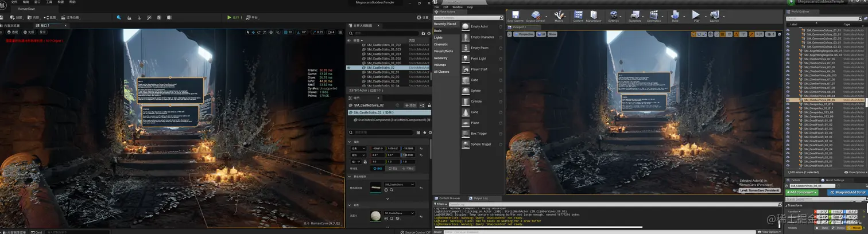The width and height of the screenshot is (868, 234).
Task: Select the Cube shape in Place Actors
Action: [482, 80]
